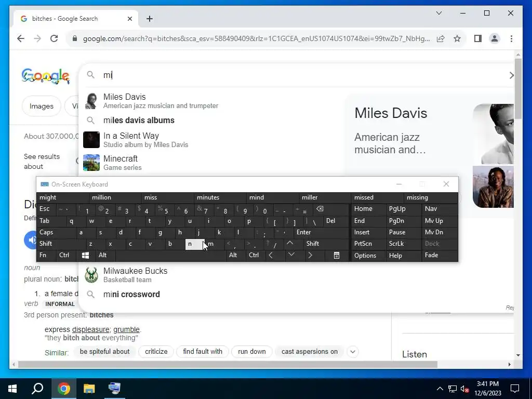Toggle the Fn key on the On-Screen Keyboard

point(46,255)
